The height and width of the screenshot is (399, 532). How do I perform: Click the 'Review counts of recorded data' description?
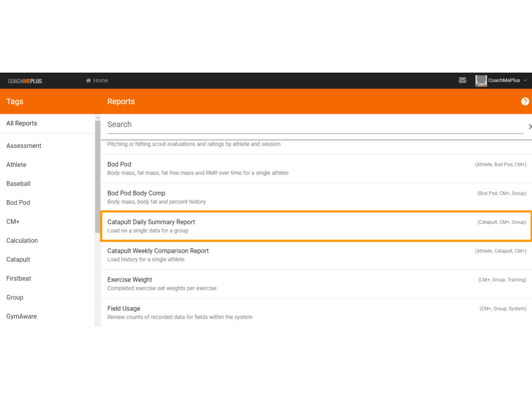point(180,317)
